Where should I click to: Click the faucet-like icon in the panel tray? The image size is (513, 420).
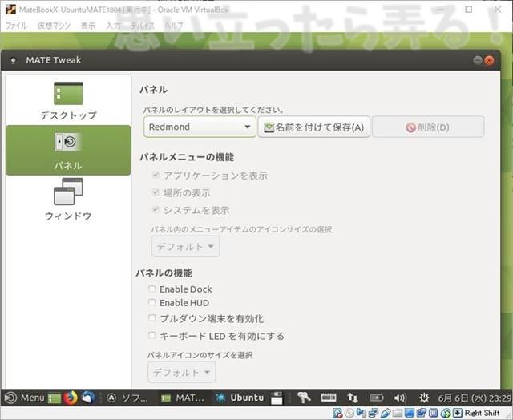304,398
